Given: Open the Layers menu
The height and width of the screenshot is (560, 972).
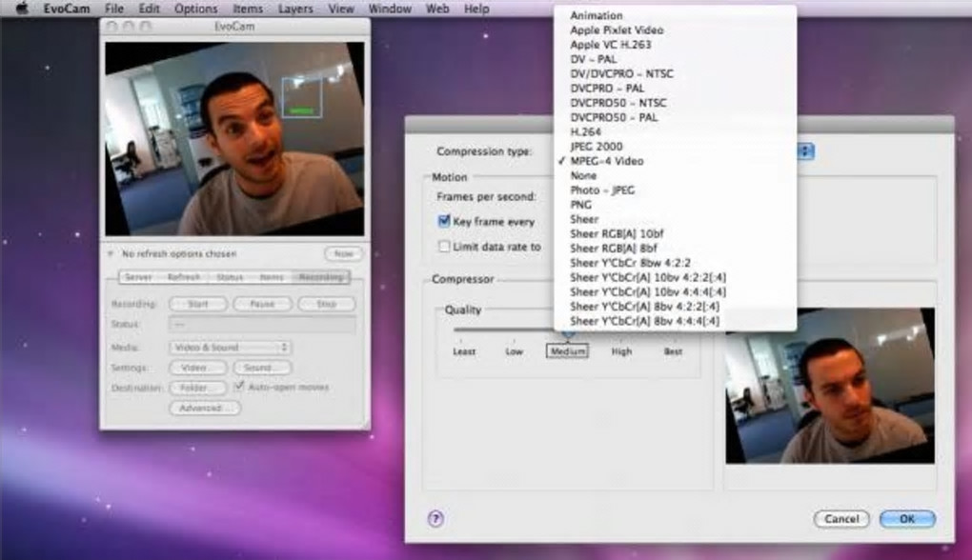Looking at the screenshot, I should [295, 9].
